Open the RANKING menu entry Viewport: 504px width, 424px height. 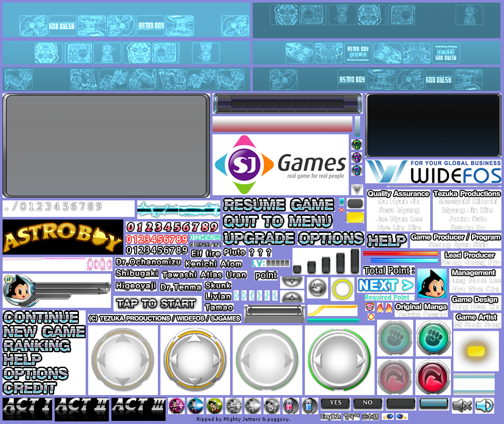tap(37, 346)
